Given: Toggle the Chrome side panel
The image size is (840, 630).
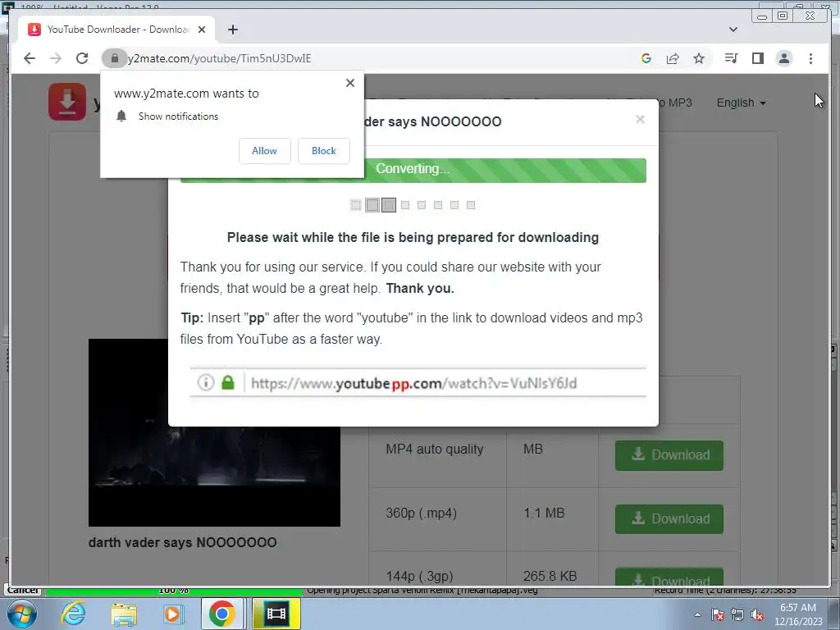Looking at the screenshot, I should pyautogui.click(x=757, y=58).
